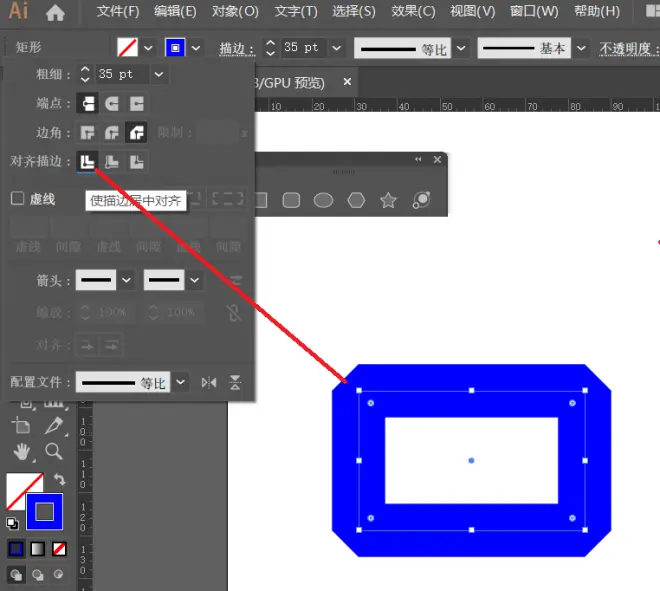Open the 选择(S) menu

point(354,11)
